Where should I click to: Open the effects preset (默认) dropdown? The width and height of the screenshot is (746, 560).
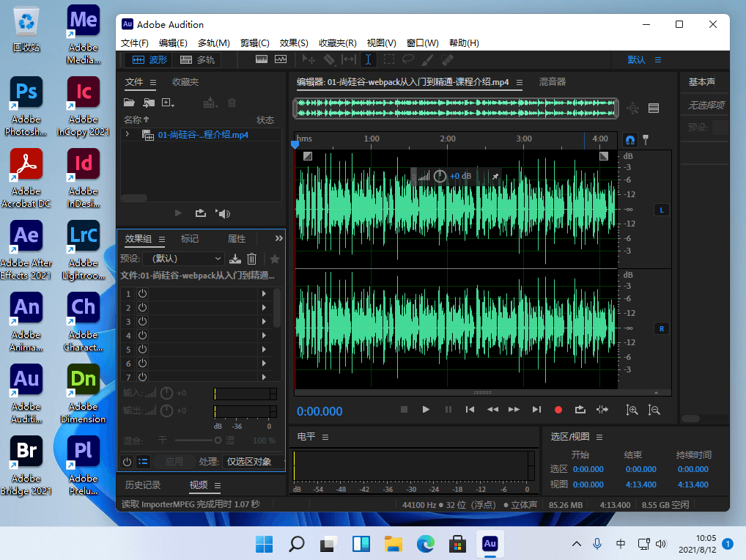tap(184, 258)
